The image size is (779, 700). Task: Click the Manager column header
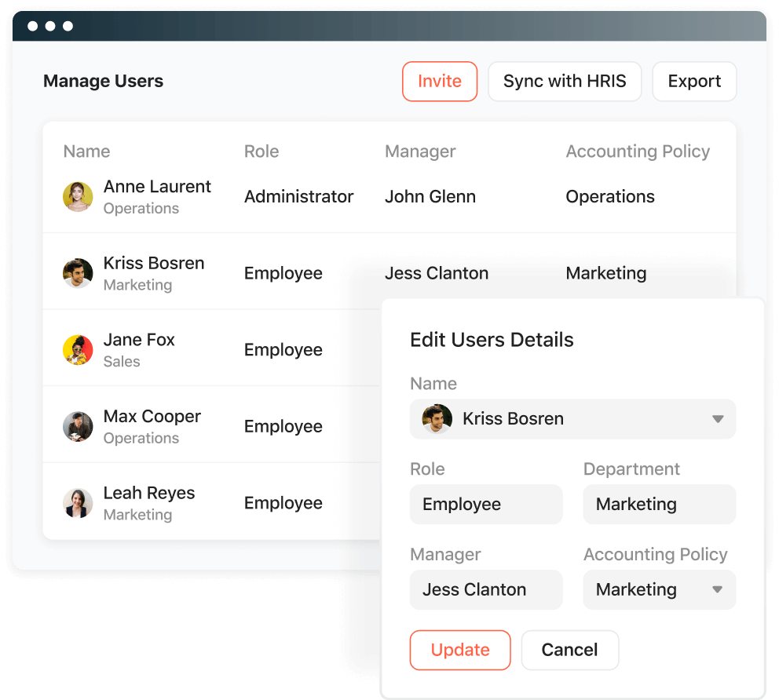coord(420,152)
